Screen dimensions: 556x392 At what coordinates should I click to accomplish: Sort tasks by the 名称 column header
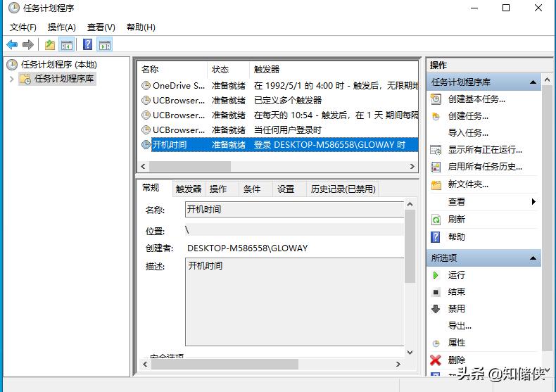pyautogui.click(x=172, y=70)
